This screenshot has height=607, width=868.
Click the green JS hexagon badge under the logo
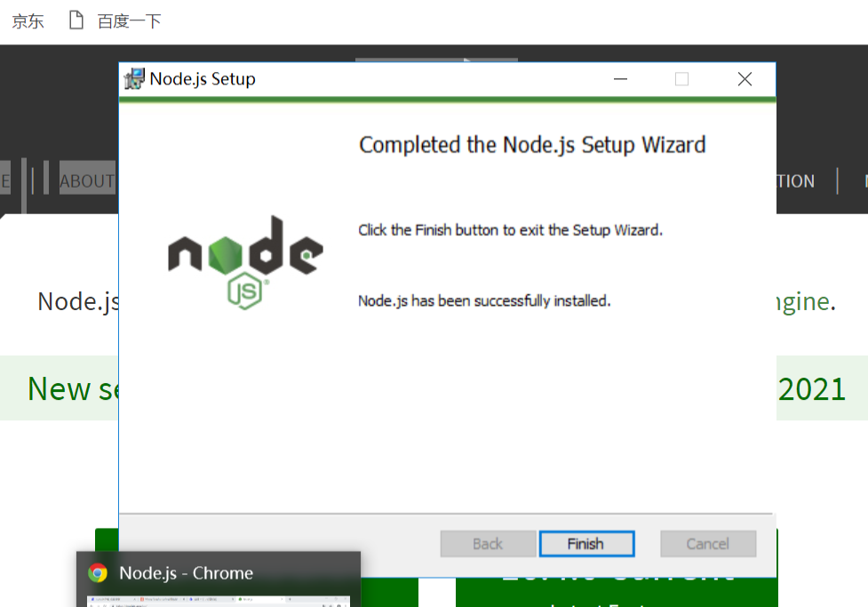pyautogui.click(x=244, y=291)
